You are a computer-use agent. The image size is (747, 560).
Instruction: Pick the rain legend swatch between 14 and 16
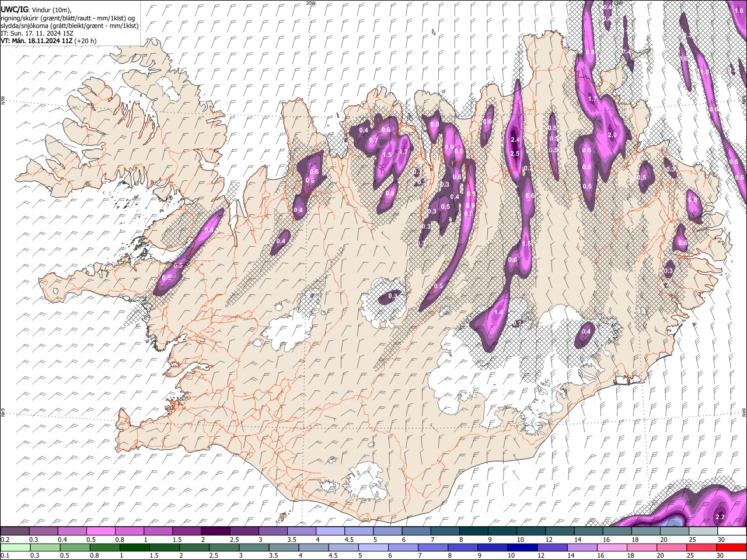coord(584,547)
